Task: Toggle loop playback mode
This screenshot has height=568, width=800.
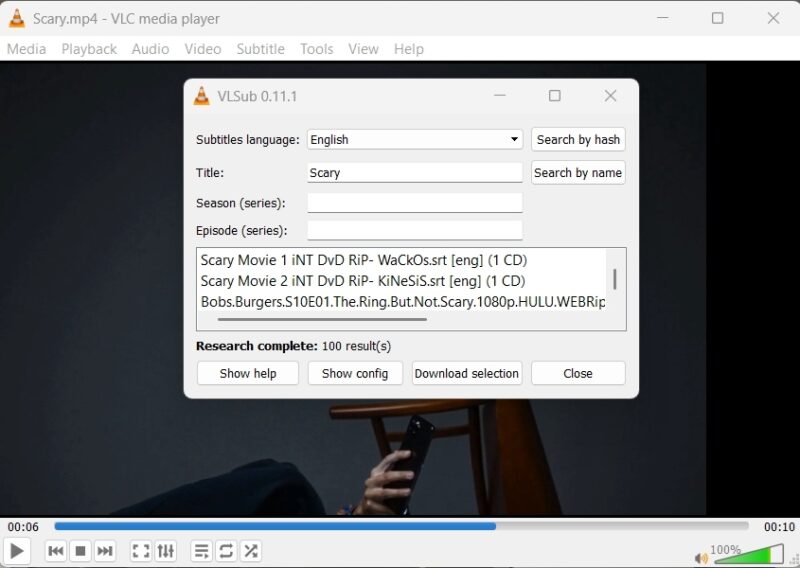Action: pos(226,551)
